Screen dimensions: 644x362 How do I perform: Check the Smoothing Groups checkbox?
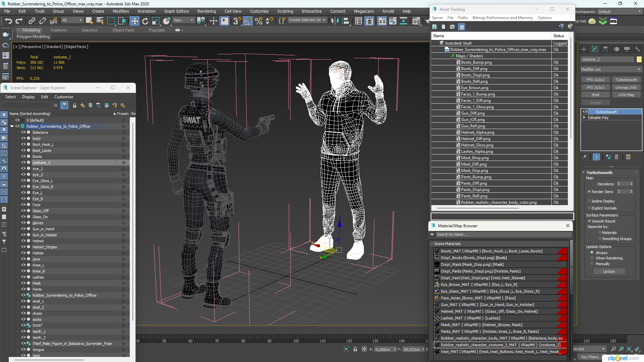pyautogui.click(x=600, y=239)
